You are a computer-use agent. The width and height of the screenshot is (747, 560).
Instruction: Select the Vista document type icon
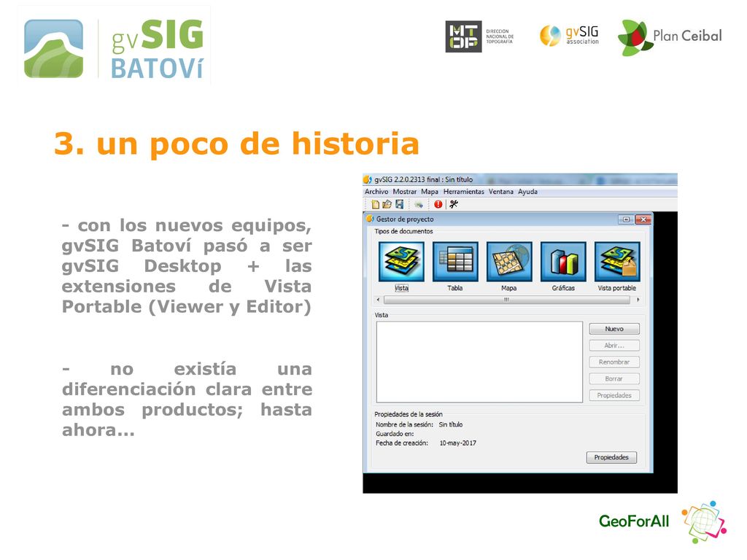(401, 262)
